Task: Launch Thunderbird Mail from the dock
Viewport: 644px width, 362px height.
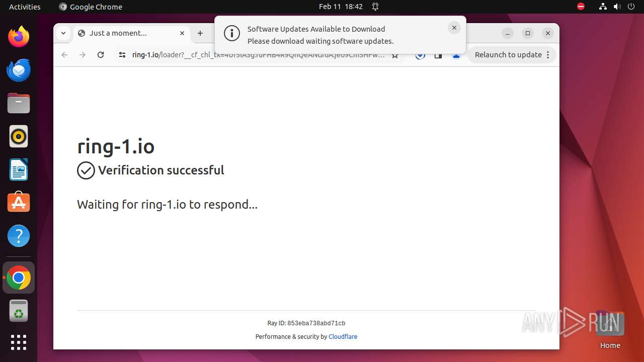Action: (19, 70)
